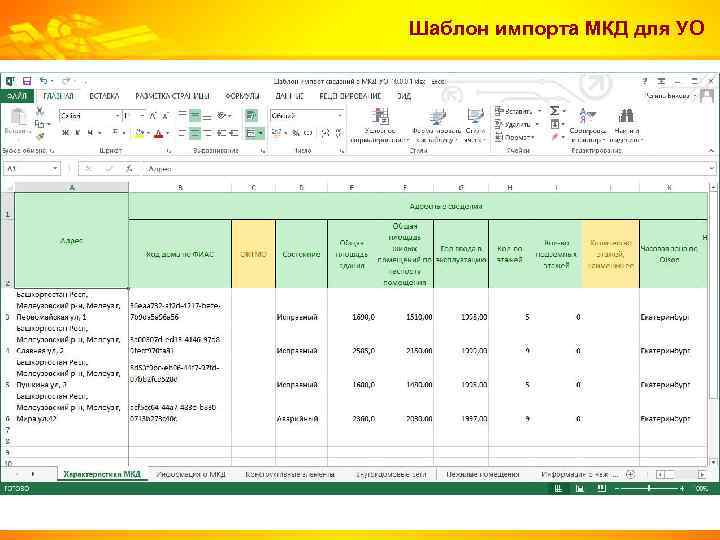Switch to sheet tab Информация о МКД
This screenshot has width=720, height=540.
(191, 474)
